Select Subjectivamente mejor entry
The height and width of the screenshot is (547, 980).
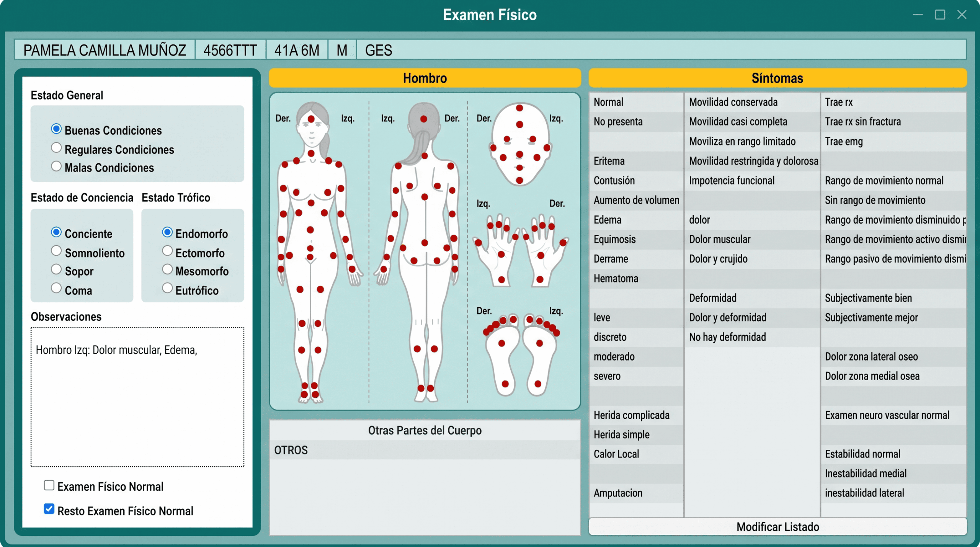893,318
